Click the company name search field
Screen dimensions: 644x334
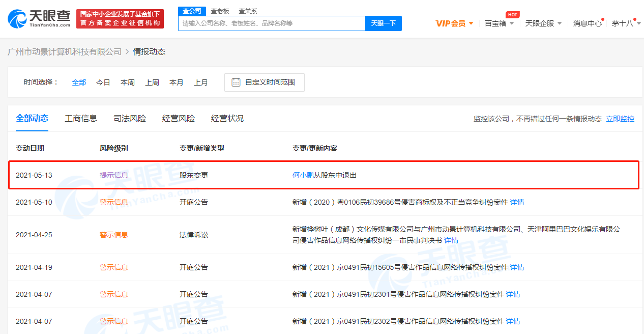pyautogui.click(x=272, y=23)
